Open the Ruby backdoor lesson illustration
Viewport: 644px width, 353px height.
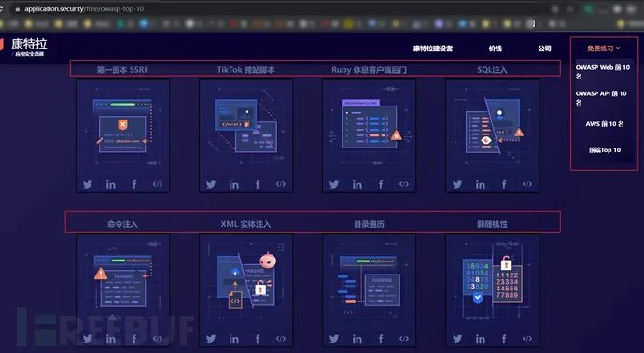(369, 128)
